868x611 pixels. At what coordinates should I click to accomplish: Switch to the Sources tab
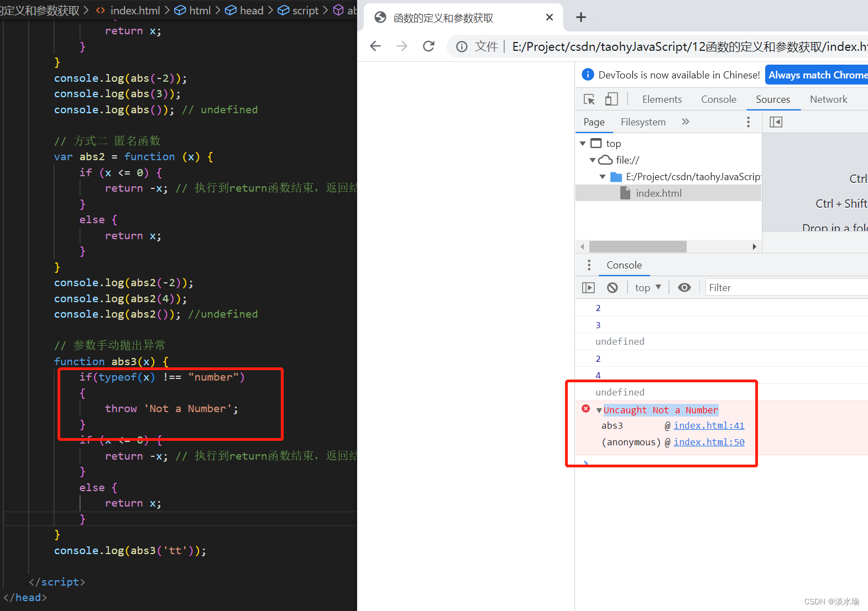(773, 99)
